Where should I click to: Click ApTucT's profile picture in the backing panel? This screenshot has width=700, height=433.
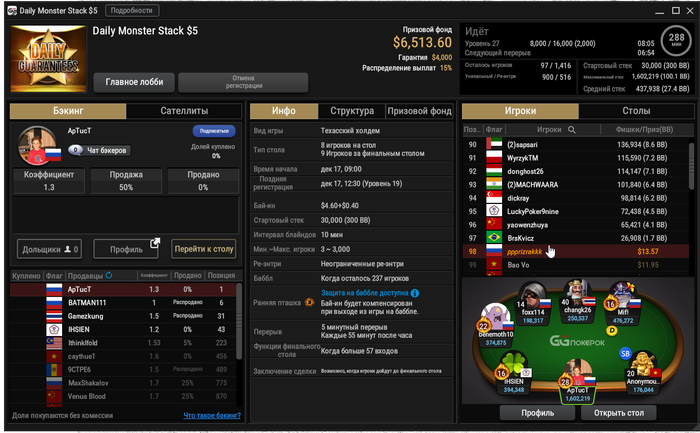(38, 145)
